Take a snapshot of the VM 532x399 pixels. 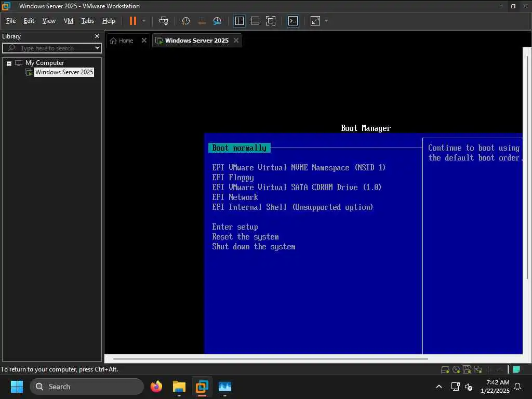(x=185, y=21)
